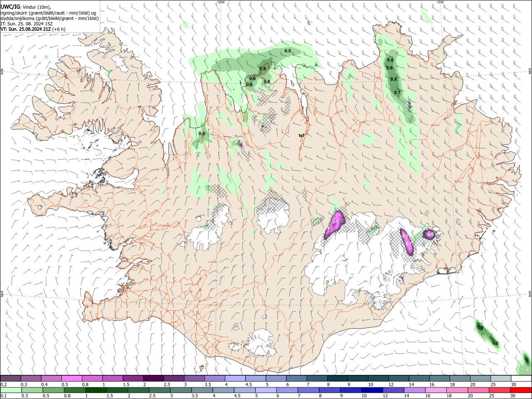Click the grey-blue swatch labelled 4 on the bottom scale
Viewport: 532px width, 399px height.
tap(223, 390)
